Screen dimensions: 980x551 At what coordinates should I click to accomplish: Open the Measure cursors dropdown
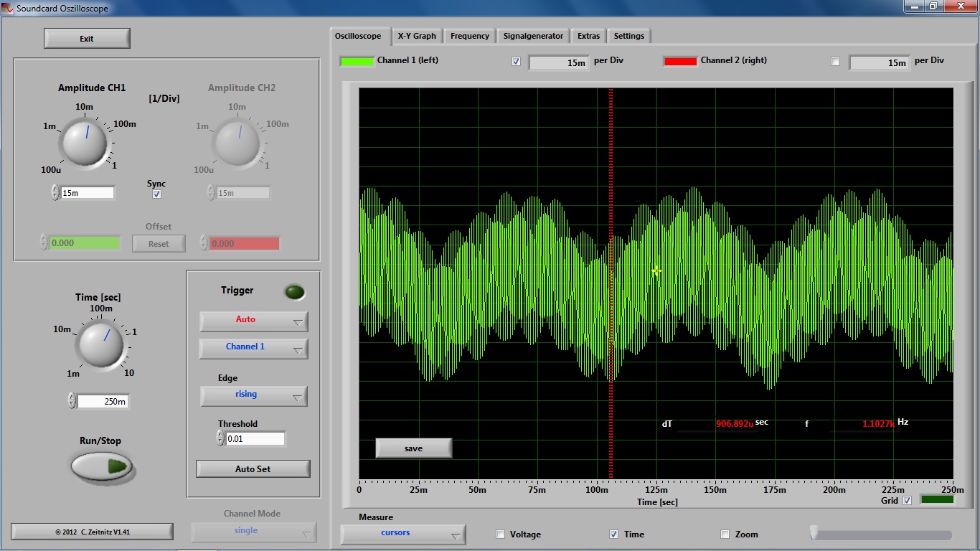tap(402, 534)
